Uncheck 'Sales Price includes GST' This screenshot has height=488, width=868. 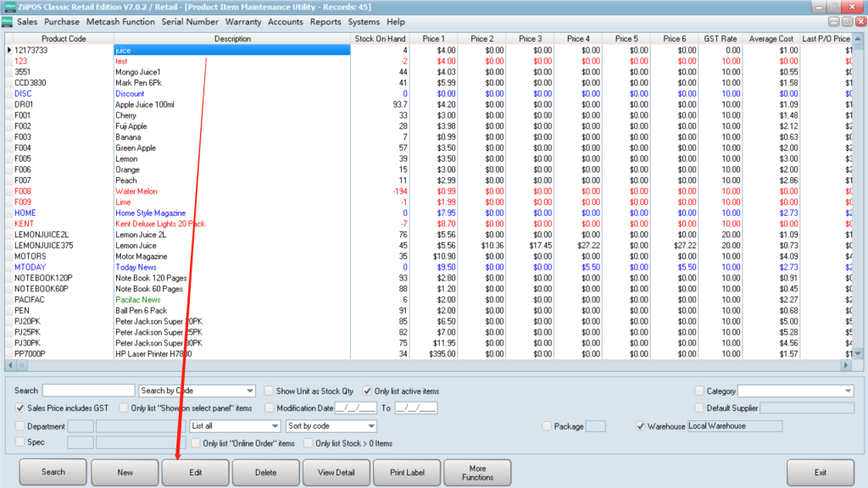(20, 408)
